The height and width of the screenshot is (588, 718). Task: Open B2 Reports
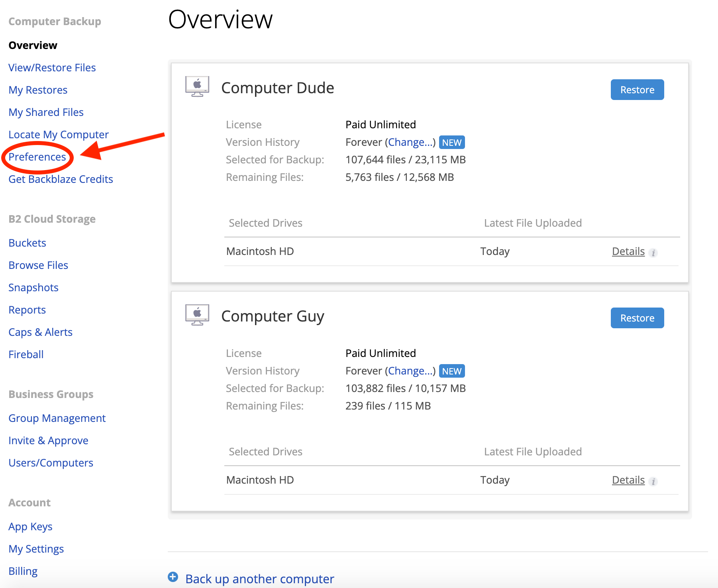pyautogui.click(x=27, y=310)
